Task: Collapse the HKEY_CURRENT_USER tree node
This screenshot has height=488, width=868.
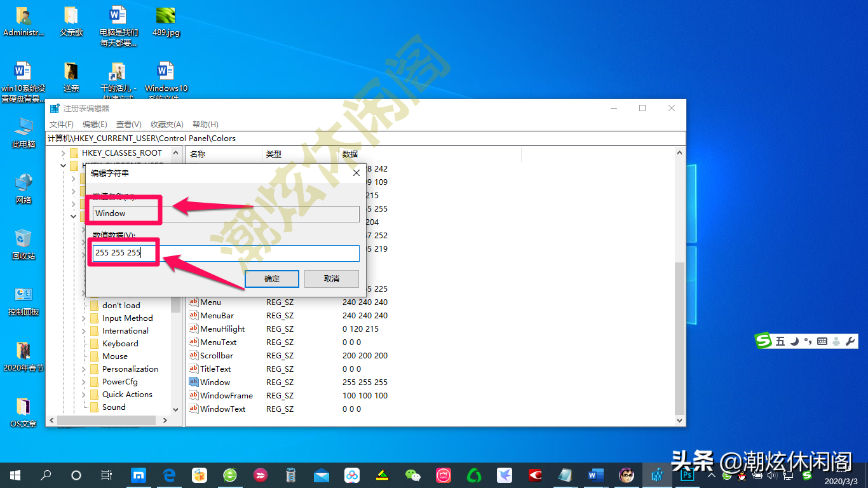Action: pyautogui.click(x=63, y=166)
